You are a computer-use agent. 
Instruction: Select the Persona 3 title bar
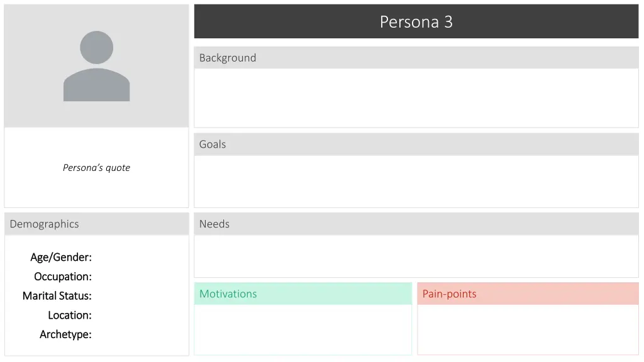tap(416, 21)
